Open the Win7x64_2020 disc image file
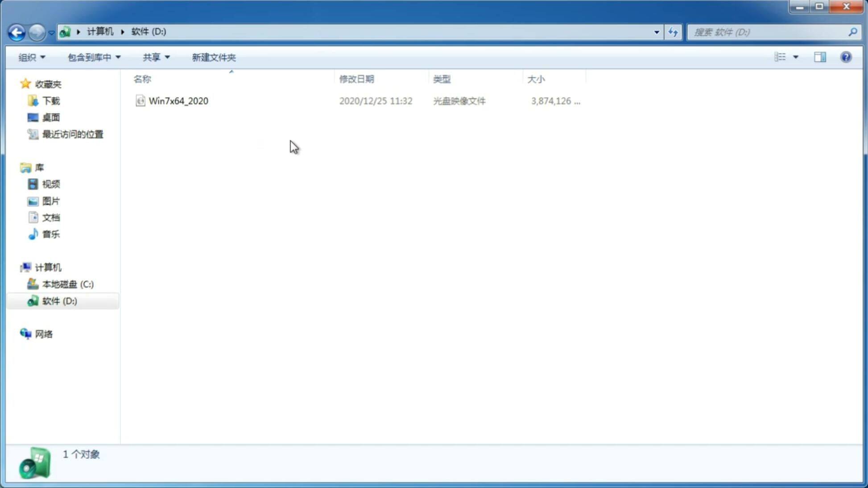The height and width of the screenshot is (488, 868). click(x=178, y=100)
